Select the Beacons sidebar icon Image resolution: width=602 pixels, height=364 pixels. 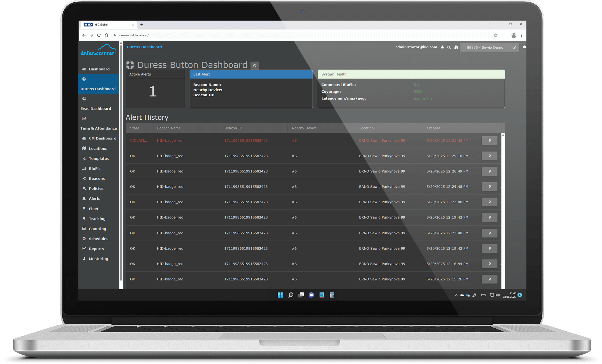[84, 178]
